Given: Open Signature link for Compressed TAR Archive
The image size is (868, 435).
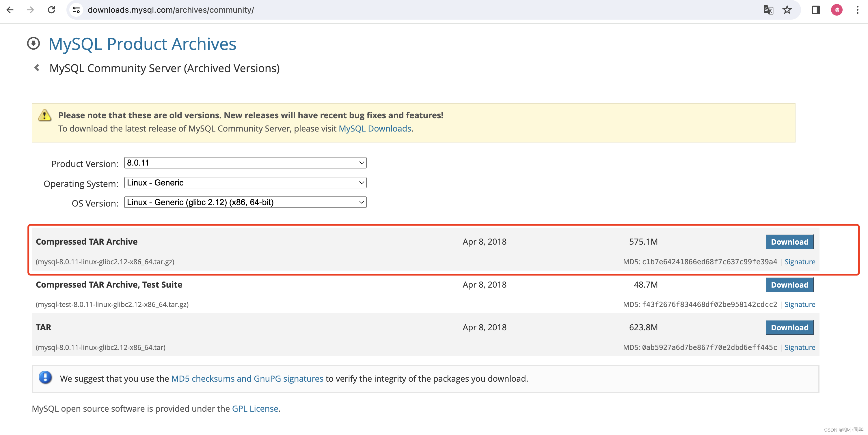Looking at the screenshot, I should click(x=800, y=262).
